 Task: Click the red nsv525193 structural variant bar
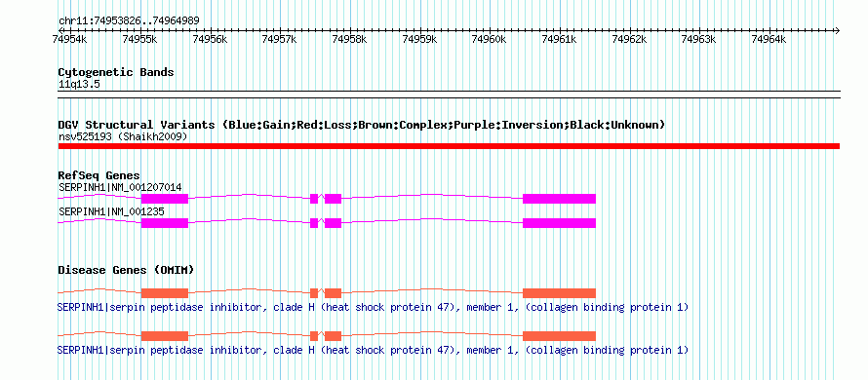tap(449, 146)
